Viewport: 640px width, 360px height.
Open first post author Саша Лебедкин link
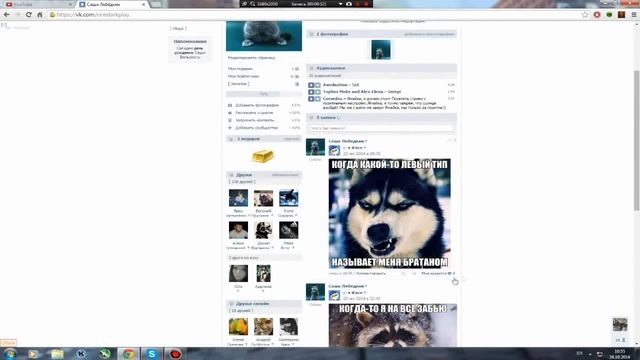click(x=347, y=141)
